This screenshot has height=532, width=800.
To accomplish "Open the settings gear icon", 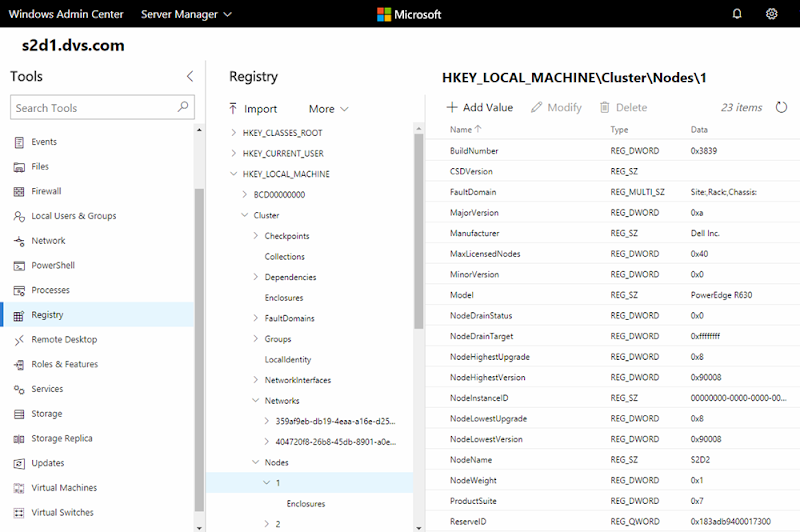I will coord(771,14).
